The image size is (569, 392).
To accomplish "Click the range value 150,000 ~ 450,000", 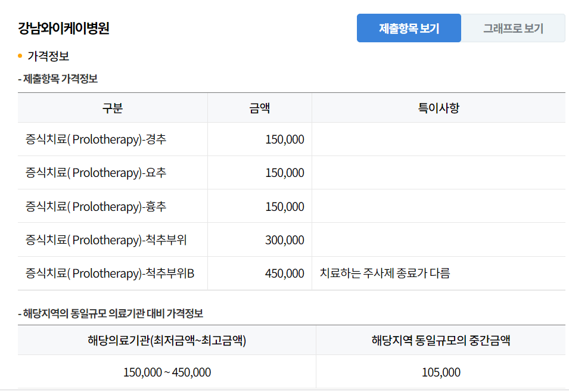I will 167,372.
